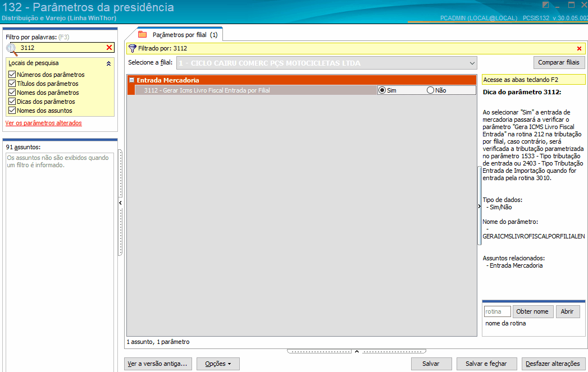Open the Opções dropdown button
The height and width of the screenshot is (372, 588).
(x=218, y=364)
